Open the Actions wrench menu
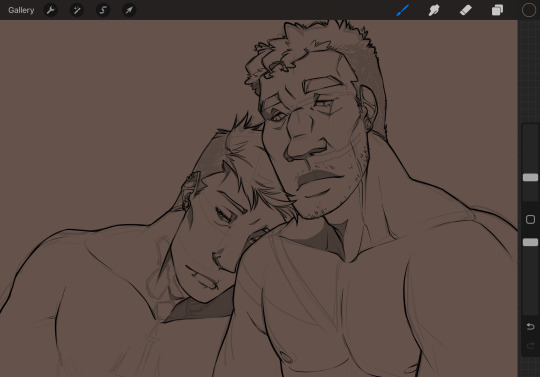This screenshot has height=377, width=540. [x=51, y=10]
